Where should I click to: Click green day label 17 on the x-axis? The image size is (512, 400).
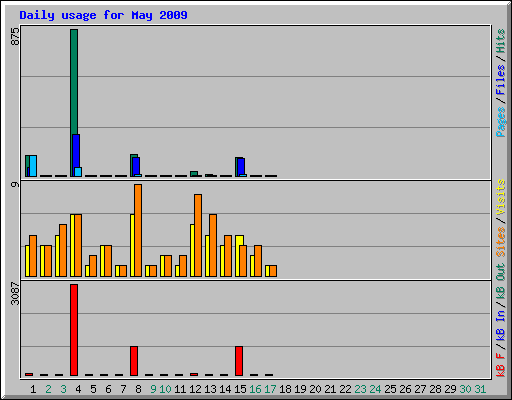click(270, 389)
